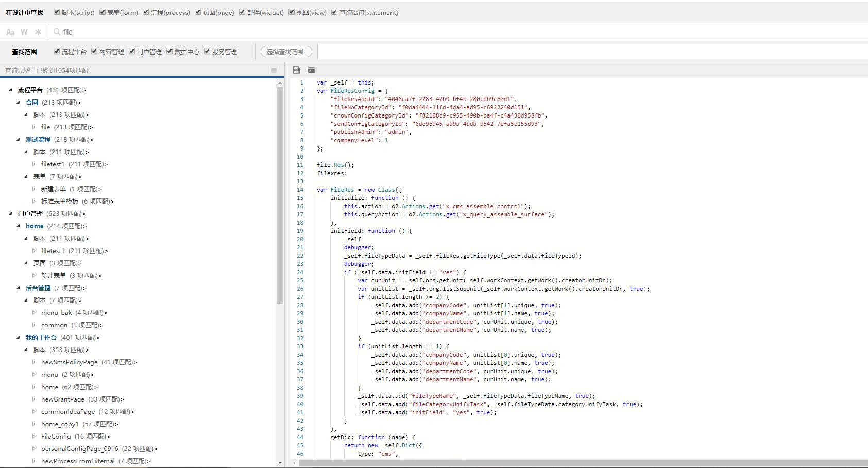Click 'initField: function' on line 19

363,231
